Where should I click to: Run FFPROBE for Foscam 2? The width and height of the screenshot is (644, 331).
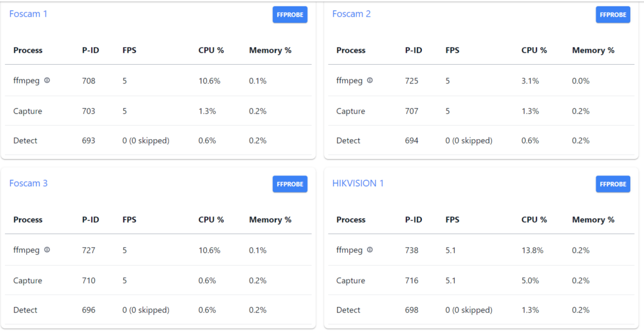click(613, 15)
